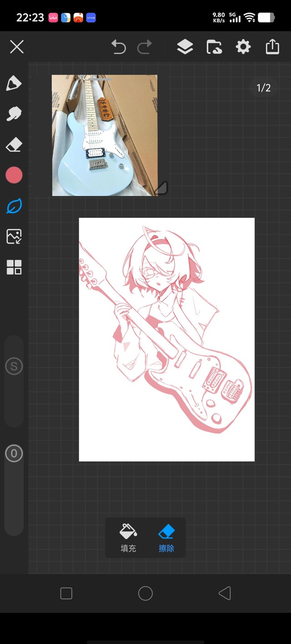Screen dimensions: 291x644
Task: Open the four-square grid tools panel
Action: point(14,267)
